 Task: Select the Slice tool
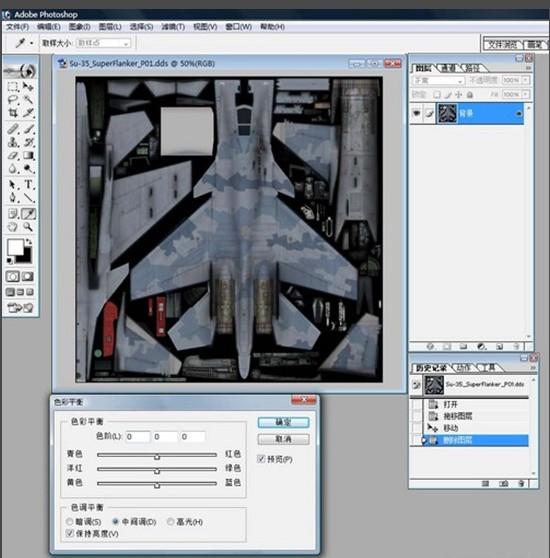click(28, 113)
